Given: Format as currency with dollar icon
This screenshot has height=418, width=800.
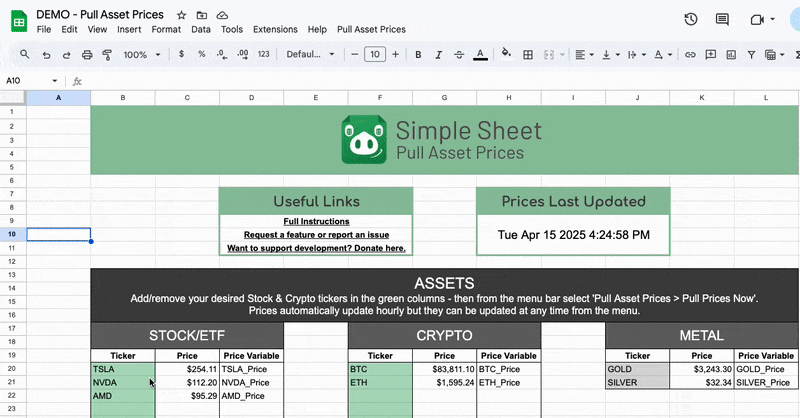Looking at the screenshot, I should (x=181, y=54).
